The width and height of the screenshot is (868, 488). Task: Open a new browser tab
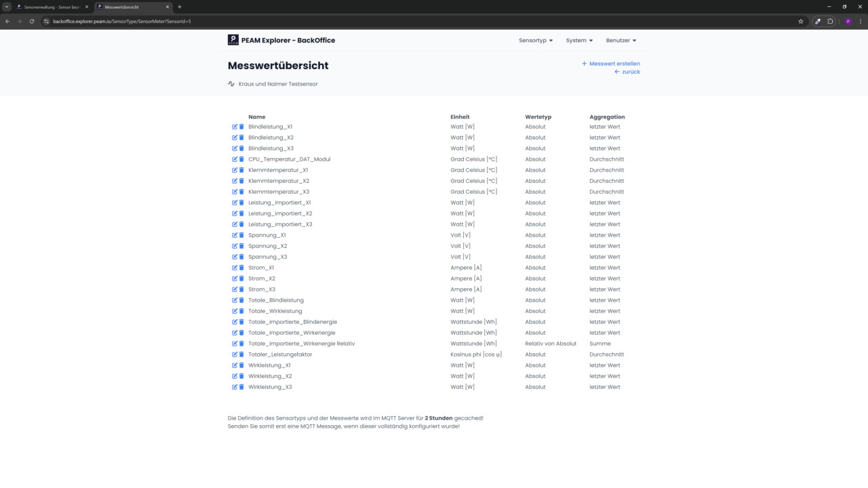click(x=180, y=7)
